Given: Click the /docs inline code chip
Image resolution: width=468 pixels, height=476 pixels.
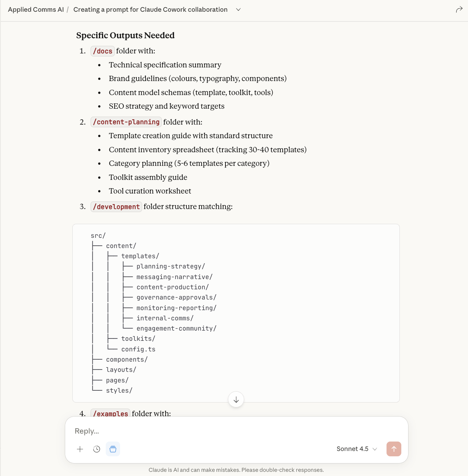Looking at the screenshot, I should click(103, 51).
